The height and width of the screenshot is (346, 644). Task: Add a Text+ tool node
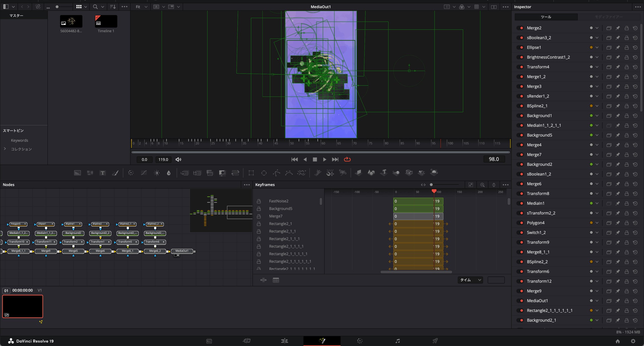coord(102,173)
